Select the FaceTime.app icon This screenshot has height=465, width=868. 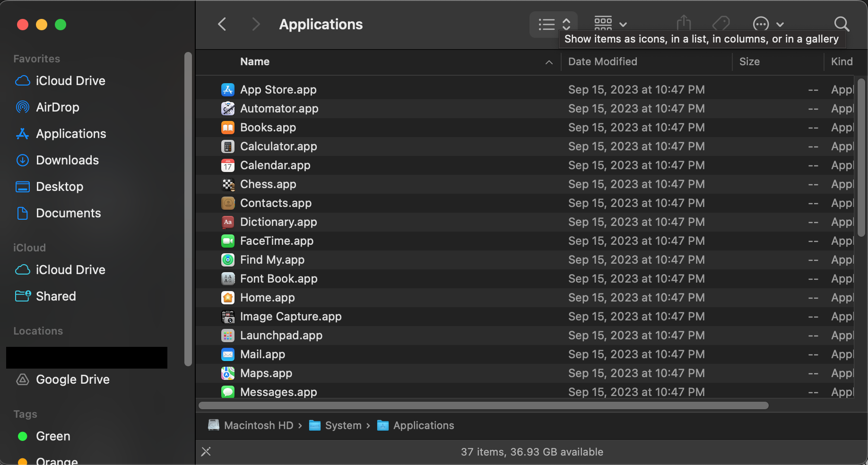[228, 241]
